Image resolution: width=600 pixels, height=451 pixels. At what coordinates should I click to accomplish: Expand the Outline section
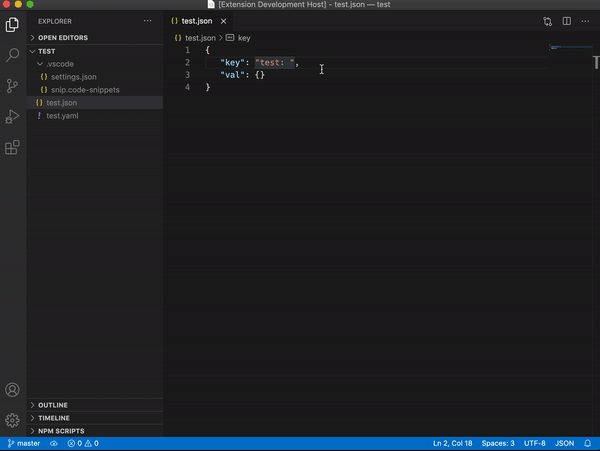[95, 405]
